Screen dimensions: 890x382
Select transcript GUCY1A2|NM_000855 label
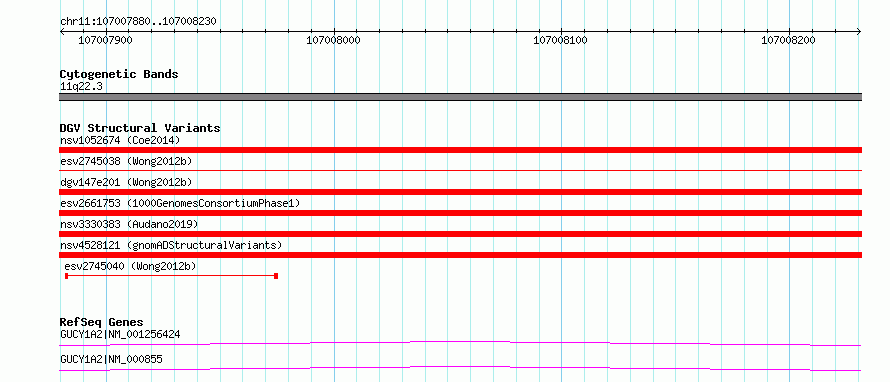point(111,359)
